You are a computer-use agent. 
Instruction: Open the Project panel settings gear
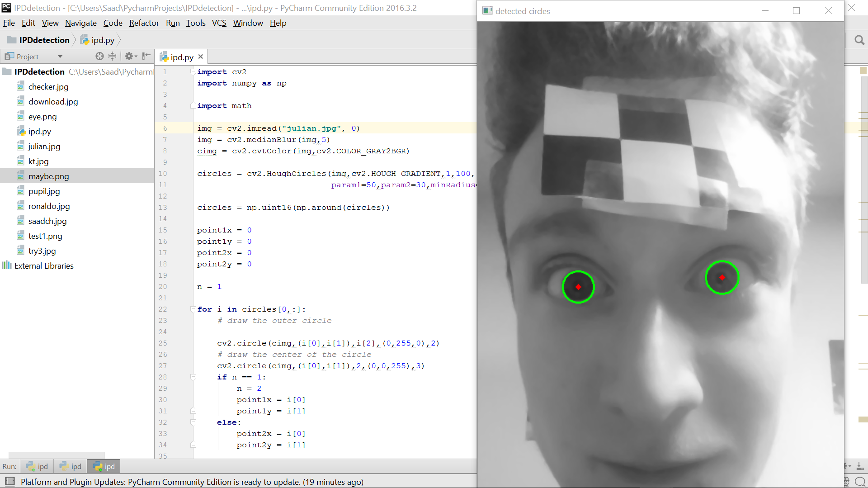(x=129, y=56)
